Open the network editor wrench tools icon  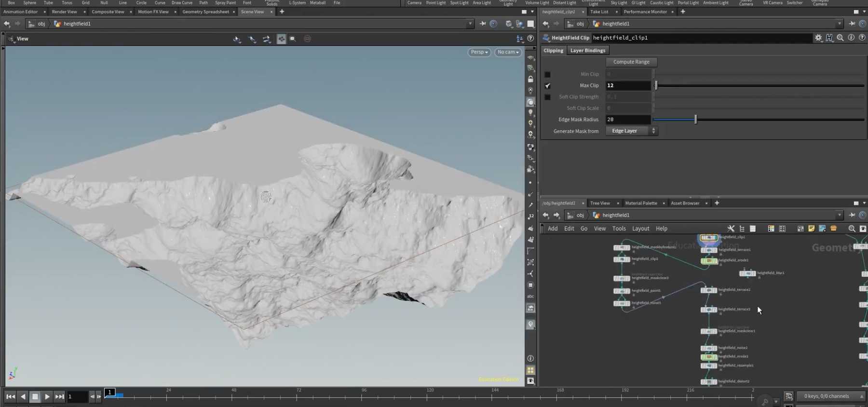[731, 229]
